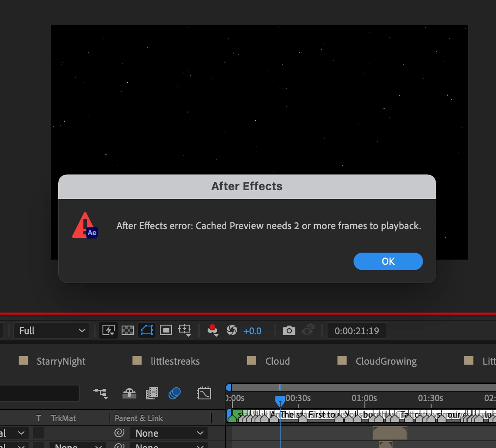Toggle the Motion Blur enable icon
Viewport: 496px width, 448px height.
point(175,393)
